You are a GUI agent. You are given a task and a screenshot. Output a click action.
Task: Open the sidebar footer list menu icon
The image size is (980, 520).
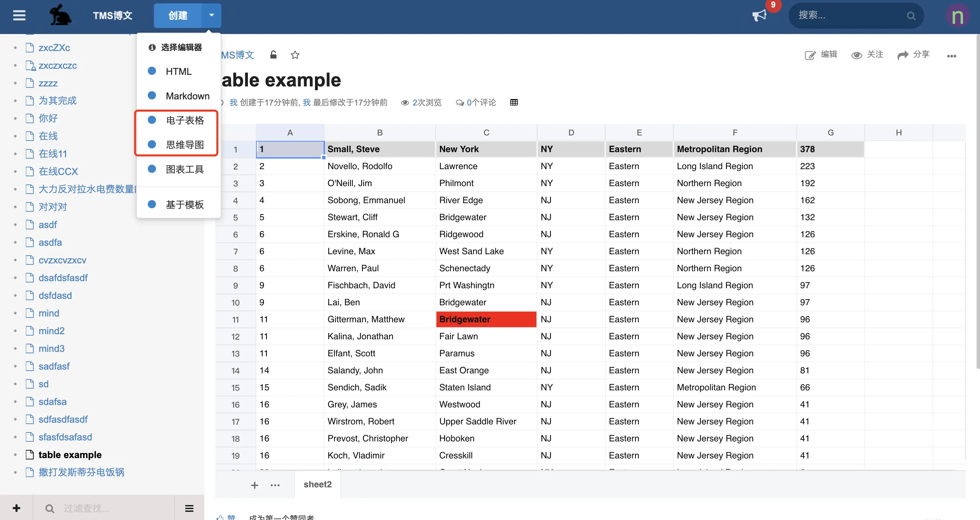pos(189,508)
